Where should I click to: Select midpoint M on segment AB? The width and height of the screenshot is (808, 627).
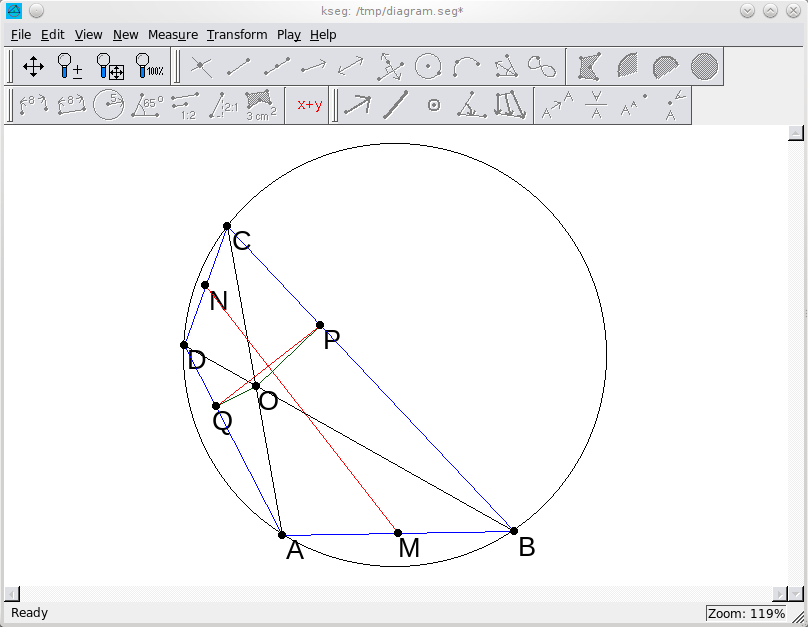point(398,533)
